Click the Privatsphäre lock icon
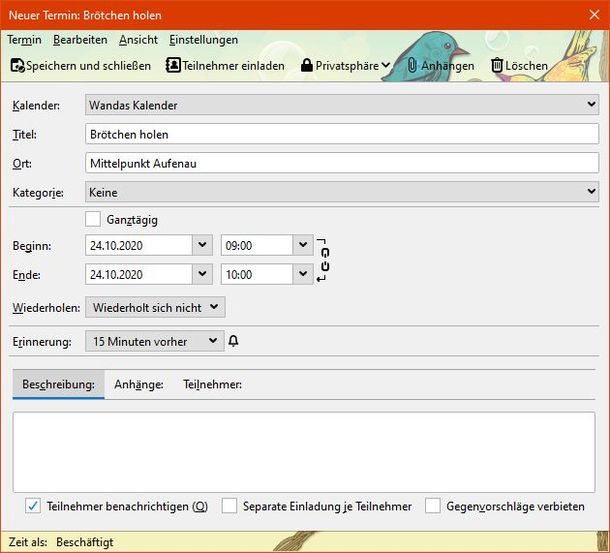Viewport: 610px width, 553px height. 307,66
